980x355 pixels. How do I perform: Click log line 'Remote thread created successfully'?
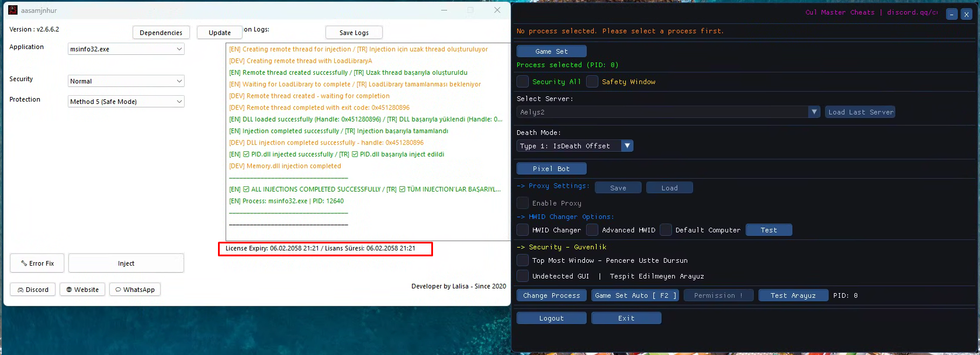pos(348,72)
